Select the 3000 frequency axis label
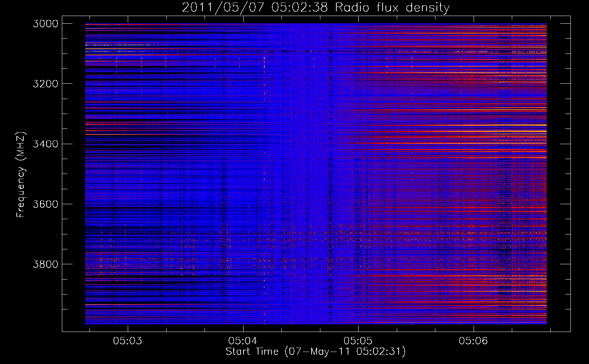This screenshot has height=364, width=589. coord(46,24)
